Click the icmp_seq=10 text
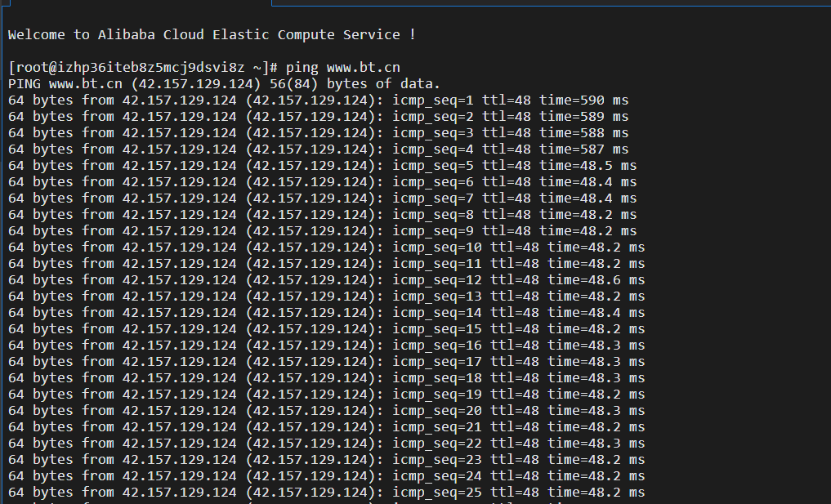This screenshot has height=504, width=831. 436,248
